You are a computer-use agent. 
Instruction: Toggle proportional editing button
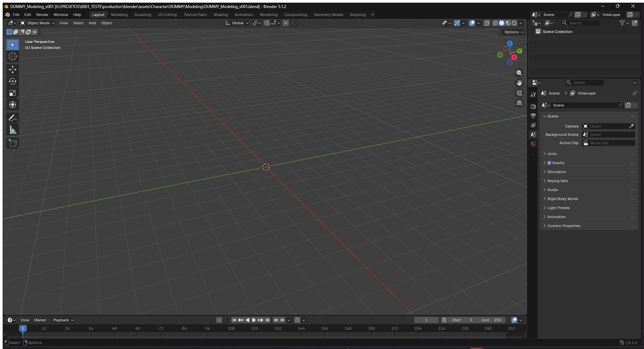[x=286, y=23]
